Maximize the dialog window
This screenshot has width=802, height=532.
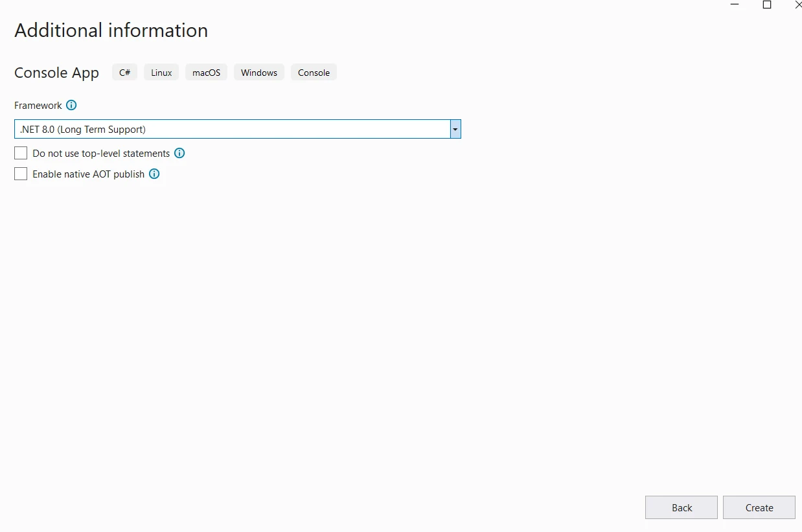(x=767, y=5)
